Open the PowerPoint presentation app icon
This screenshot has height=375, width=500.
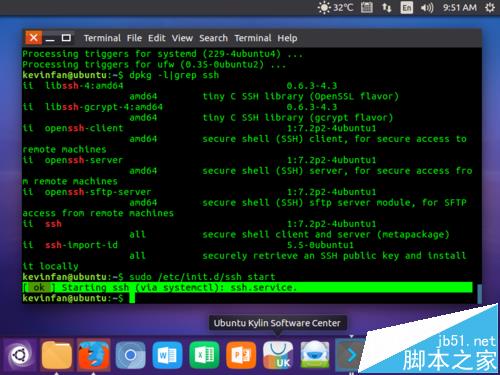click(x=241, y=355)
